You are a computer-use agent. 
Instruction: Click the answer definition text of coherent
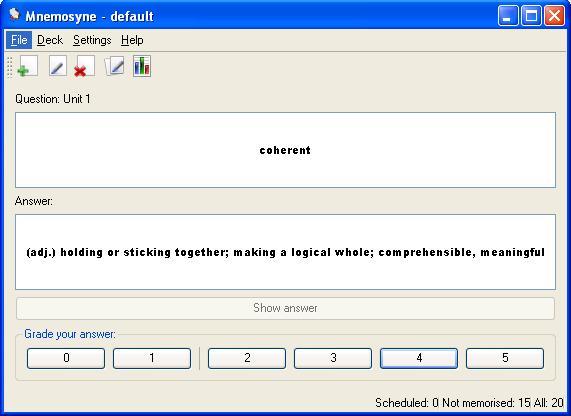click(x=286, y=252)
